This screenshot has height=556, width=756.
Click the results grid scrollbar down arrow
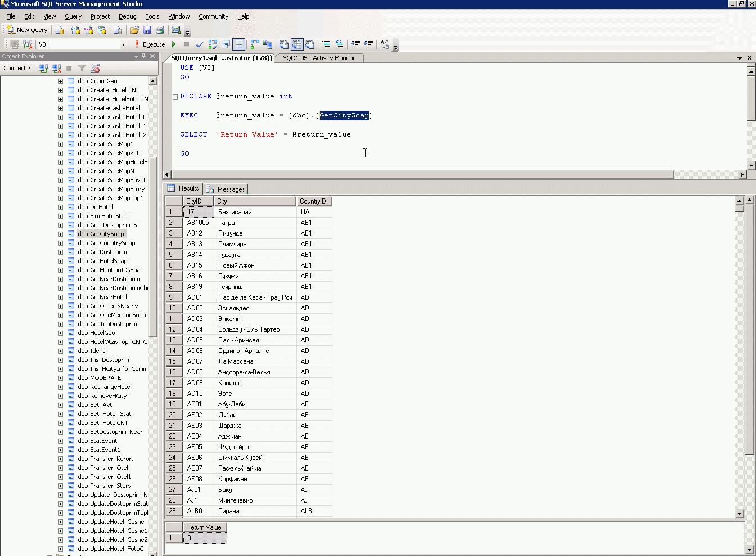[x=740, y=514]
